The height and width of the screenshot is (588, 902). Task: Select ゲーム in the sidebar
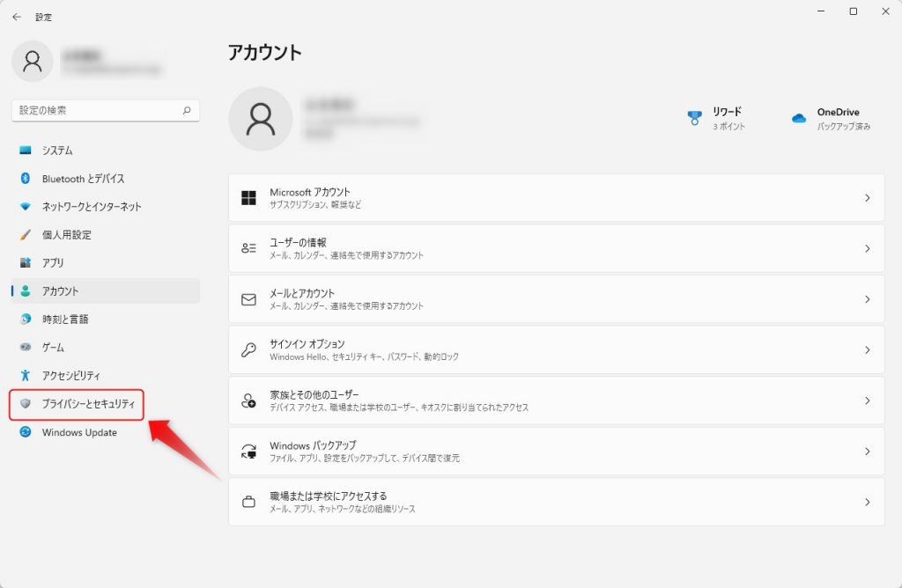(106, 347)
